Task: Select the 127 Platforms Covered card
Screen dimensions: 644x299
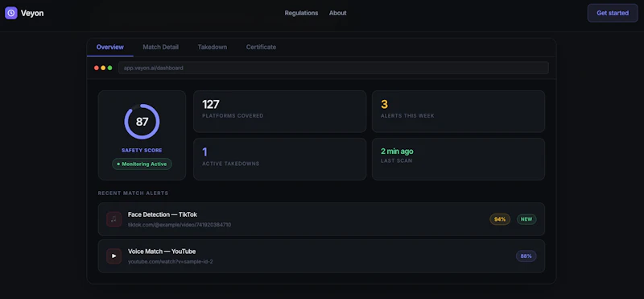Action: point(279,111)
